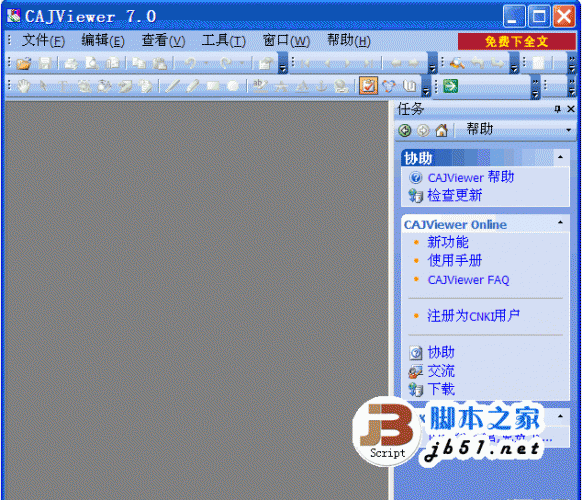Click the green Back button in task pane

pos(405,130)
